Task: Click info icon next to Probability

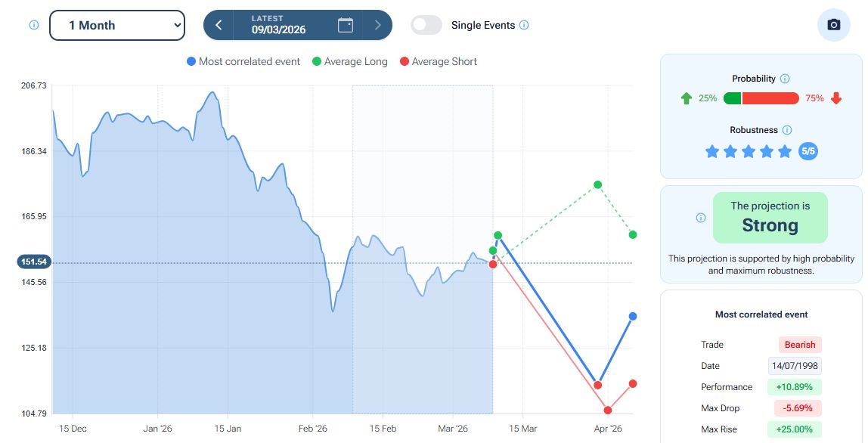Action: (x=785, y=79)
